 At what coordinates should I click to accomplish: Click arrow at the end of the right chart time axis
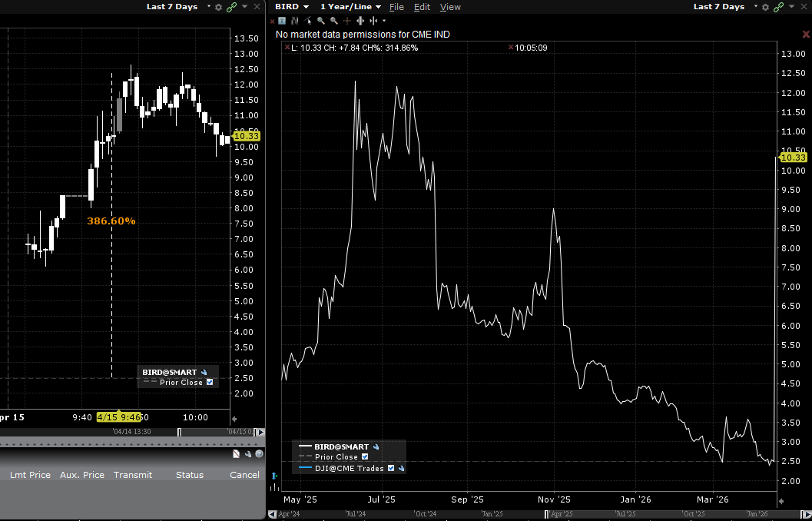[x=781, y=501]
